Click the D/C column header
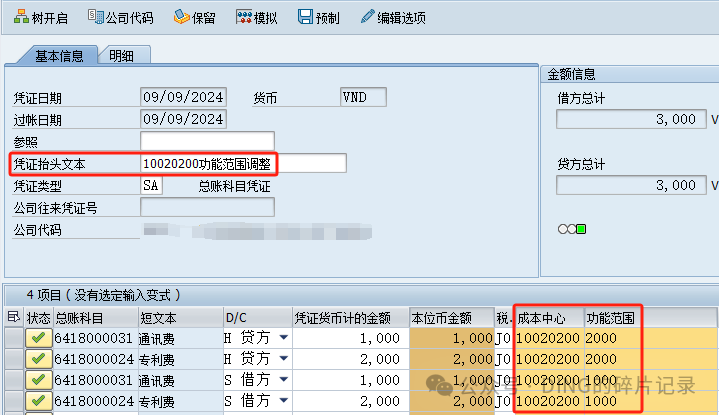Screen dimensions: 719x415 pos(258,317)
